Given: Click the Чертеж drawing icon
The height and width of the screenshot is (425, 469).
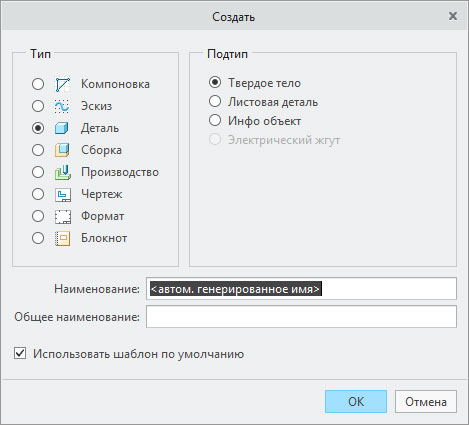Looking at the screenshot, I should click(x=63, y=194).
